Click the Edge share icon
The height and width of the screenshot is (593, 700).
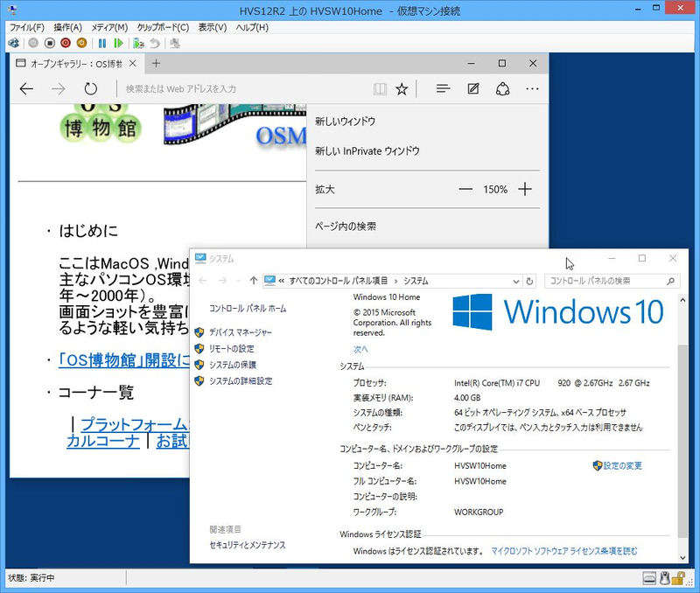[x=502, y=89]
